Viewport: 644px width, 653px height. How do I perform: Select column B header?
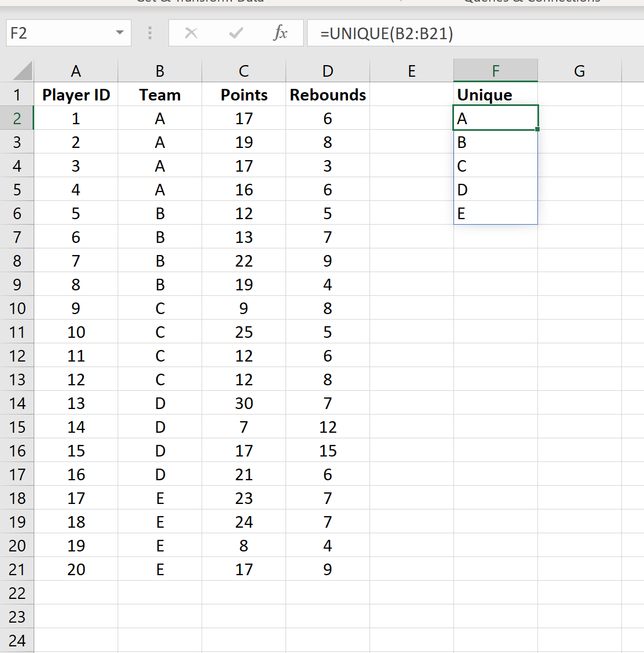[x=160, y=71]
